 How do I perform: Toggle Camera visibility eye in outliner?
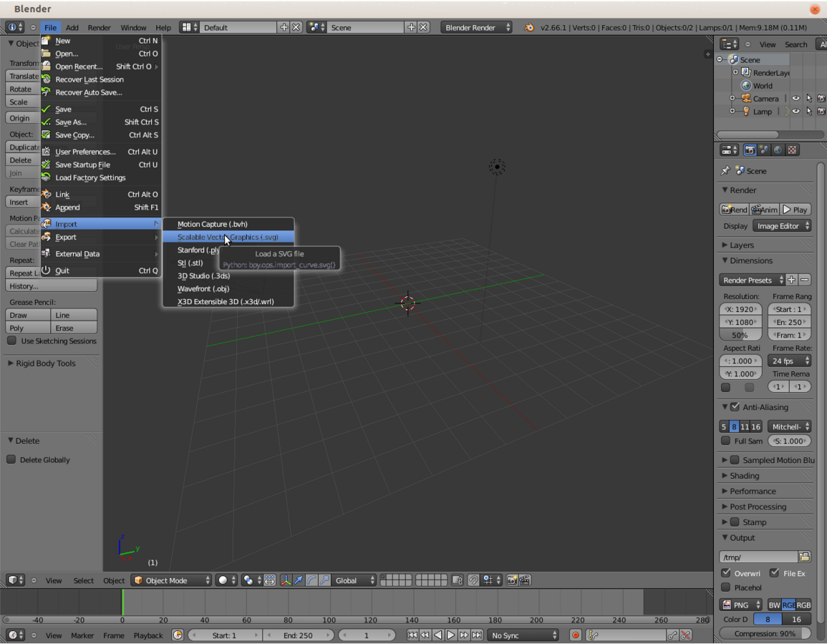(x=795, y=99)
